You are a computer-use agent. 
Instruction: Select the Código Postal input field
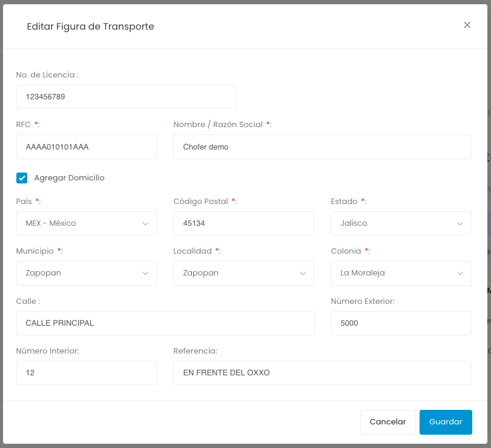coord(243,223)
